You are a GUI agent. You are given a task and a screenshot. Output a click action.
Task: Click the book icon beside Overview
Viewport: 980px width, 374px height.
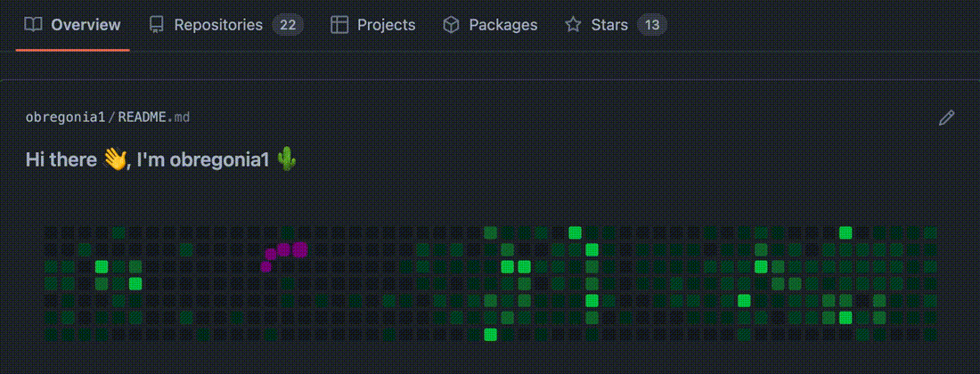coord(33,25)
